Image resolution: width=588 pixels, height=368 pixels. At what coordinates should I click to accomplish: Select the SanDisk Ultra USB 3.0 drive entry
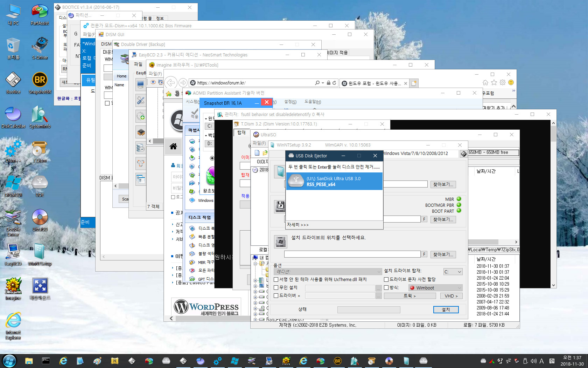[335, 181]
